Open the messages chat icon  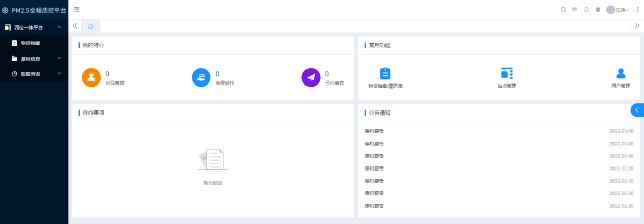tap(574, 10)
